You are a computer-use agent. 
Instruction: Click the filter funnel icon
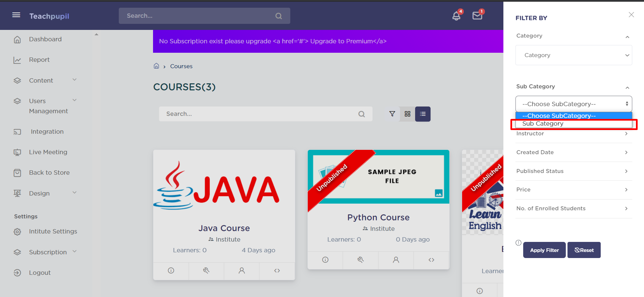pyautogui.click(x=392, y=114)
